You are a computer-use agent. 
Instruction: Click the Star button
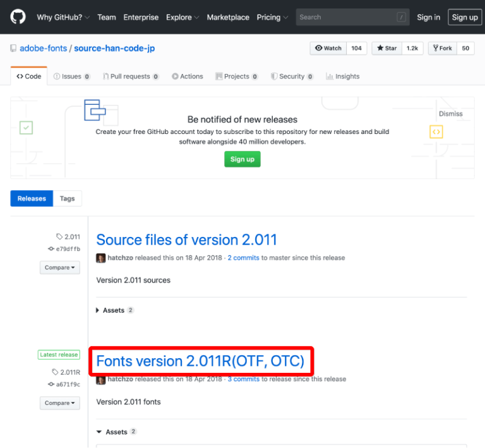(387, 48)
